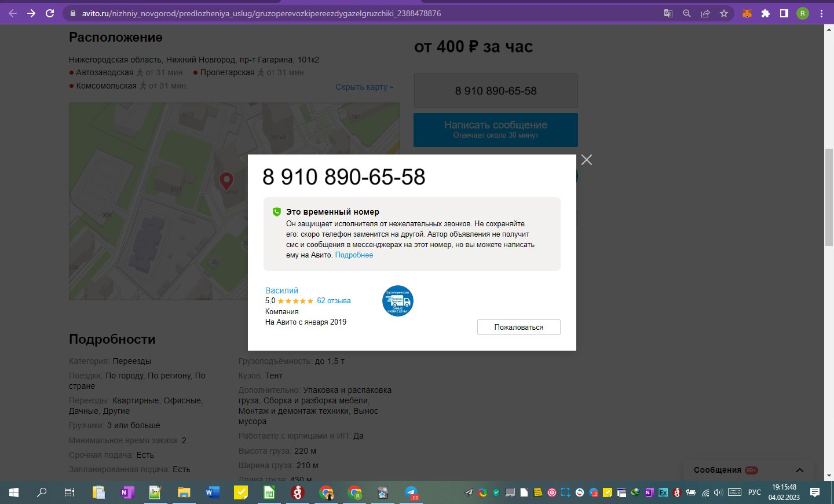Open the Windows notification center
Image resolution: width=834 pixels, height=504 pixels.
coord(815,492)
